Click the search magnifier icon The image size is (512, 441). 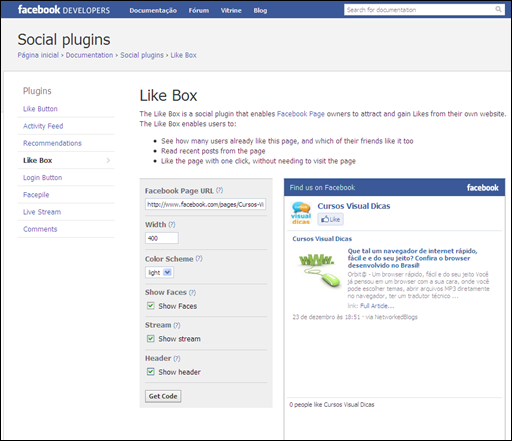pos(498,9)
